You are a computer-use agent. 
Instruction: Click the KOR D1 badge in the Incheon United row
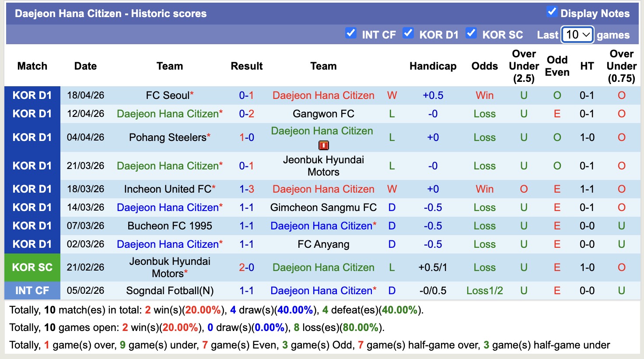[32, 189]
